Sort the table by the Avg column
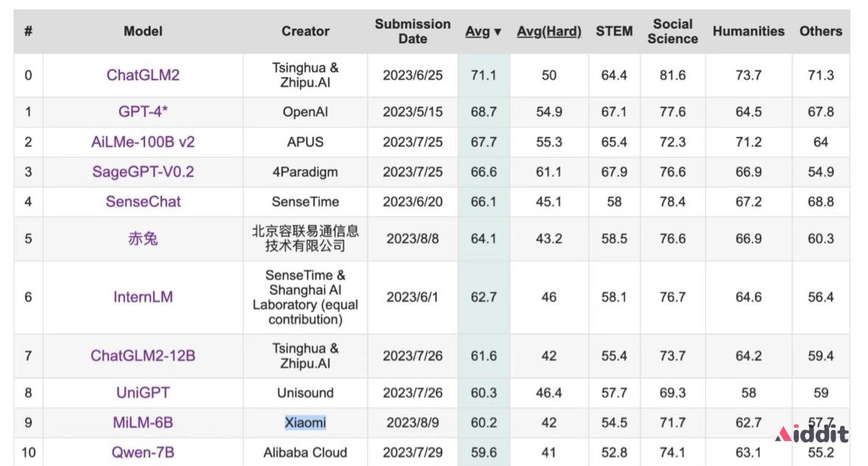This screenshot has height=466, width=868. coord(483,32)
